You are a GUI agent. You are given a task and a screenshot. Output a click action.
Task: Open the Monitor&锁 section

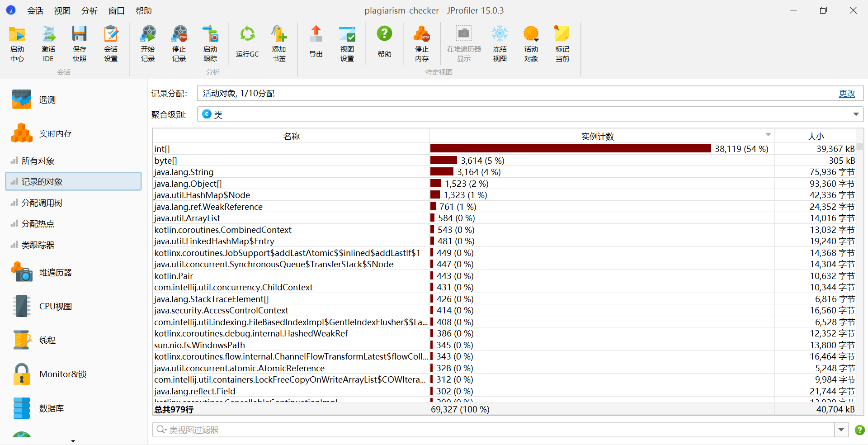[x=49, y=374]
